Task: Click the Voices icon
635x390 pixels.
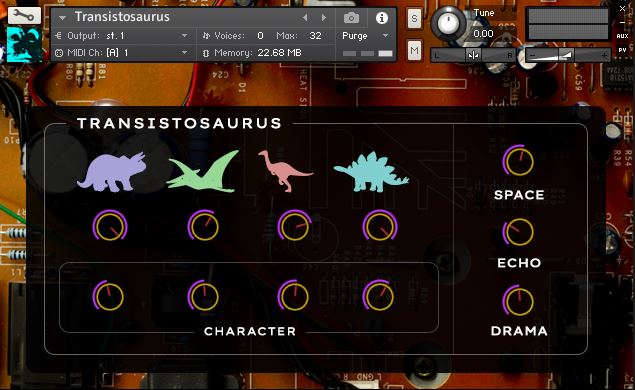Action: point(206,36)
